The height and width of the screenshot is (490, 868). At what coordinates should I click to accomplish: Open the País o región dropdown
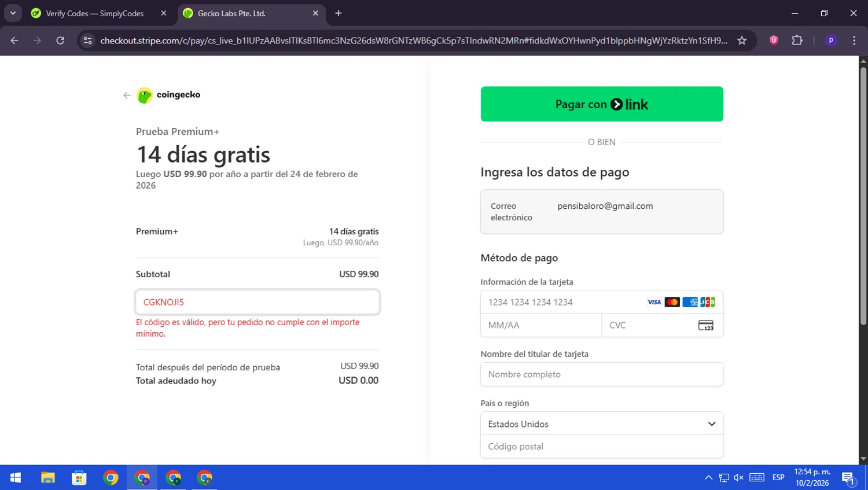click(602, 423)
